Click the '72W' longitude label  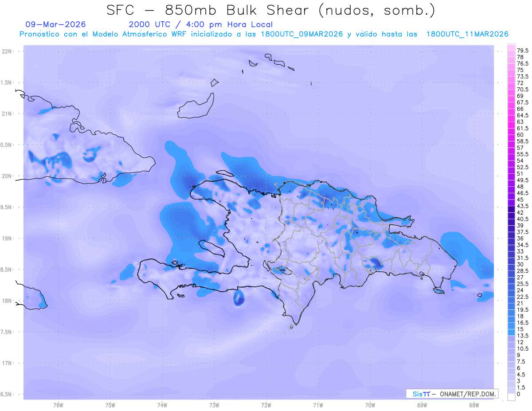coord(266,405)
